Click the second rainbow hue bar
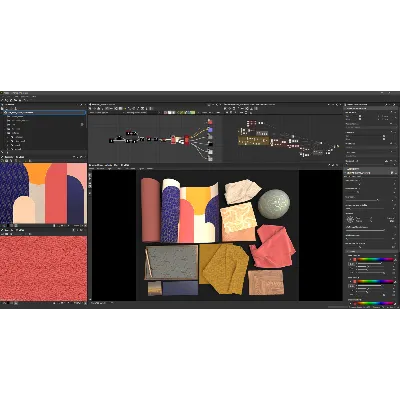This screenshot has width=400, height=400. (375, 282)
